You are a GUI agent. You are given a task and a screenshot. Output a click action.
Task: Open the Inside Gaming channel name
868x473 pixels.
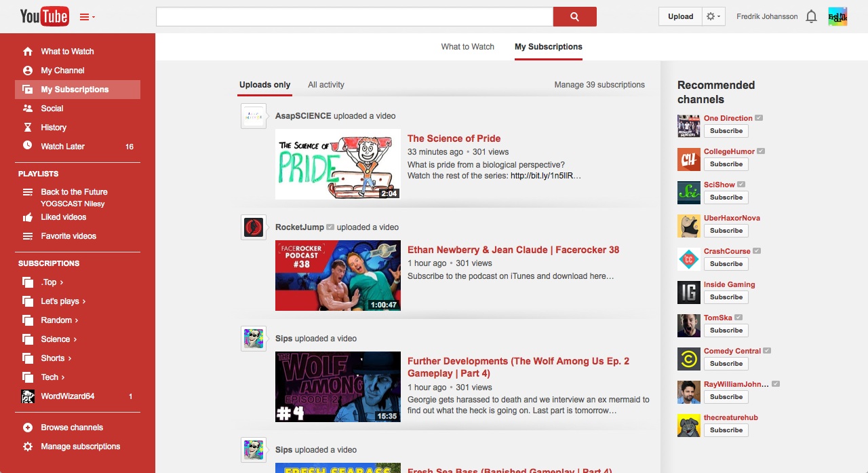point(729,284)
